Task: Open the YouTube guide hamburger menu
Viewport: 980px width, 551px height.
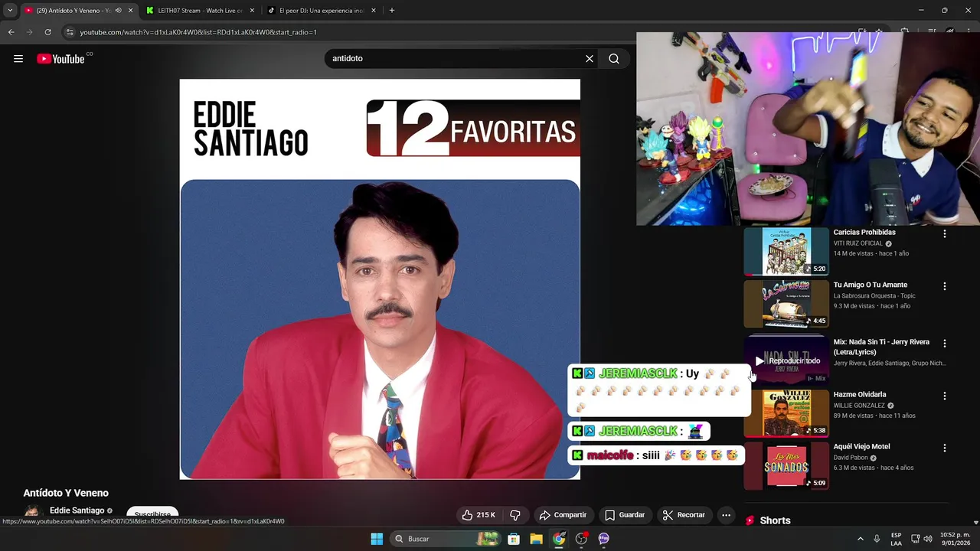Action: [18, 59]
